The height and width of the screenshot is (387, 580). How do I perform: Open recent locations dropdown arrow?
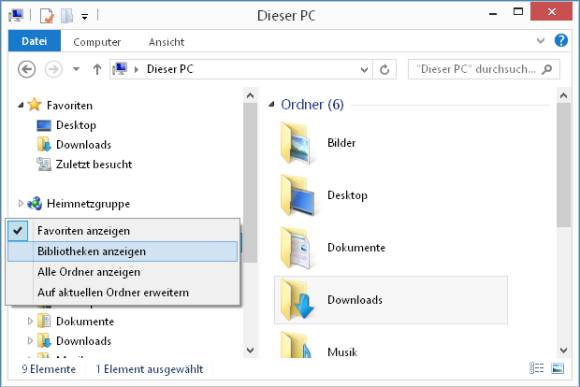click(x=76, y=69)
